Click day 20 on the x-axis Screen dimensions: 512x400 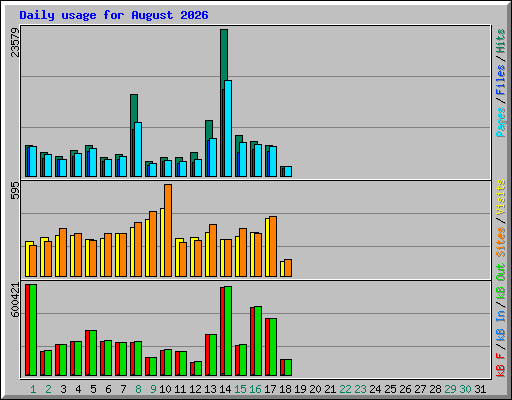pyautogui.click(x=315, y=389)
